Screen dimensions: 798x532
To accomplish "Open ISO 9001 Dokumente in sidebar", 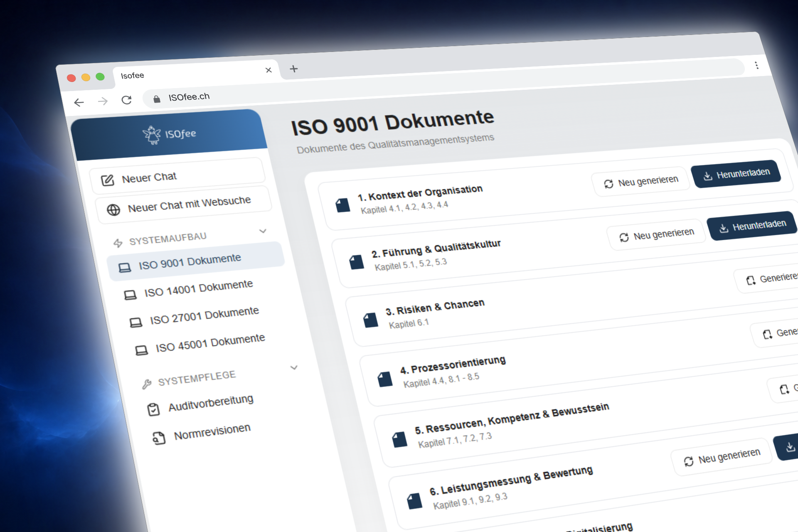I will tap(195, 261).
